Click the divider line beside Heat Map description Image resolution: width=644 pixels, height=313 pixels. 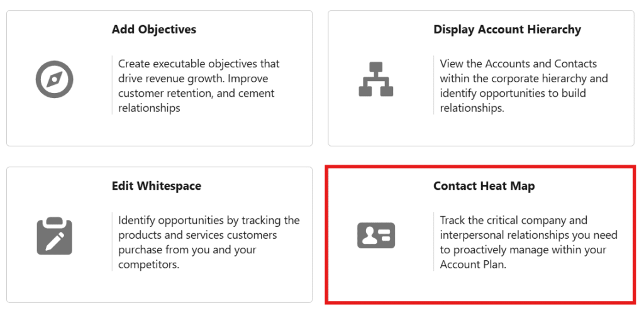[x=434, y=243]
